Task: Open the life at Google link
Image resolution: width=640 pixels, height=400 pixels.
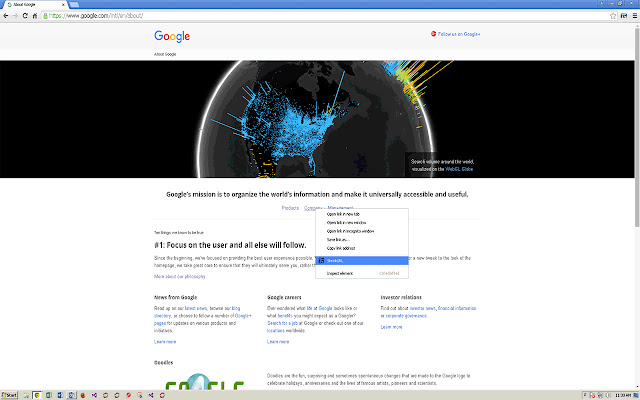Action: [x=320, y=308]
